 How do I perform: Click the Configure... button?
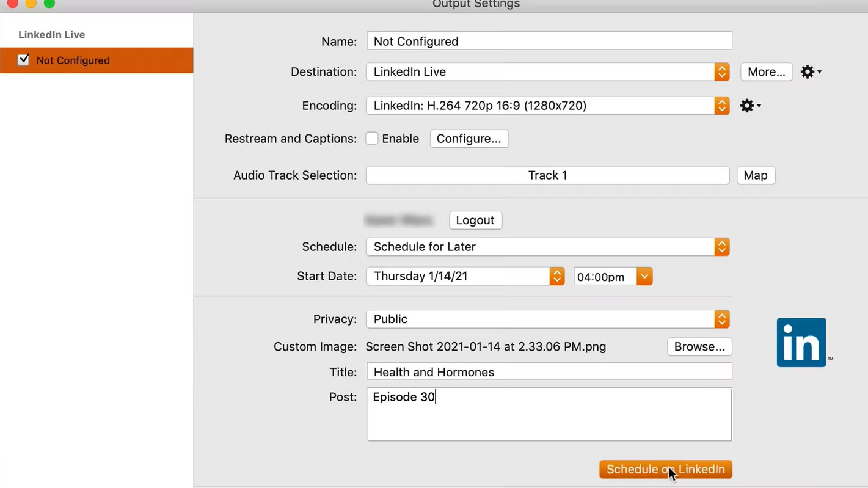coord(469,139)
